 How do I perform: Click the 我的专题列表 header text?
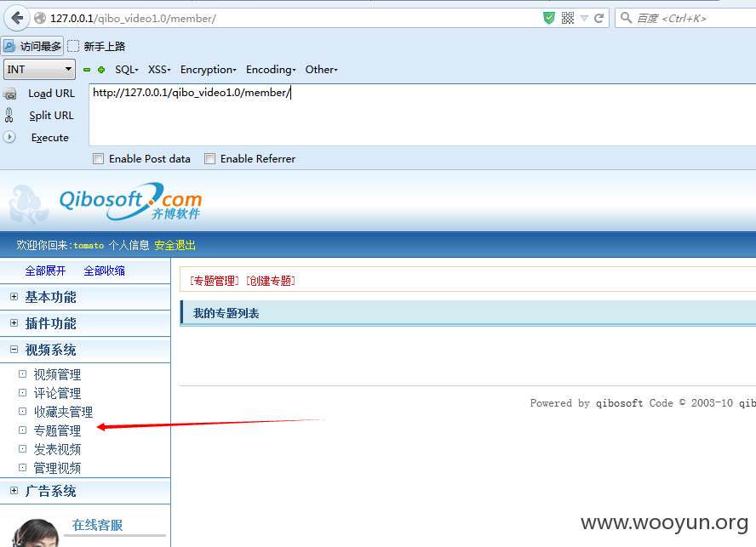226,313
